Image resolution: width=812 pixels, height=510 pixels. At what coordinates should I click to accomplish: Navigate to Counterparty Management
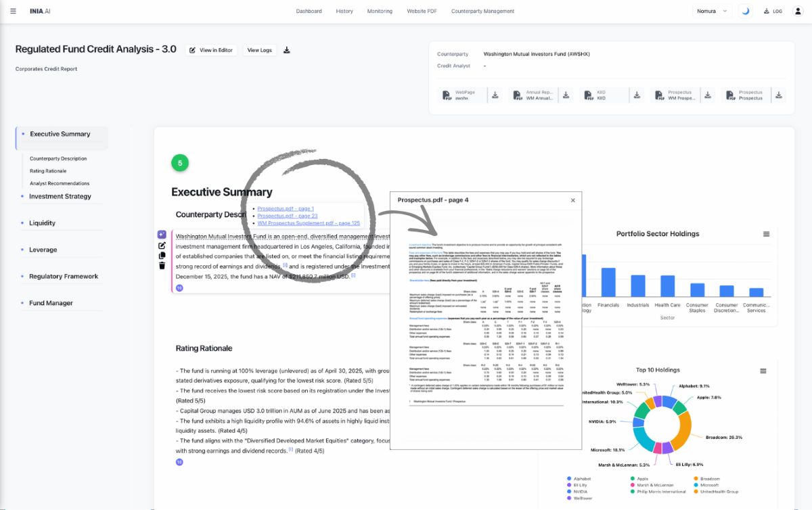coord(482,11)
